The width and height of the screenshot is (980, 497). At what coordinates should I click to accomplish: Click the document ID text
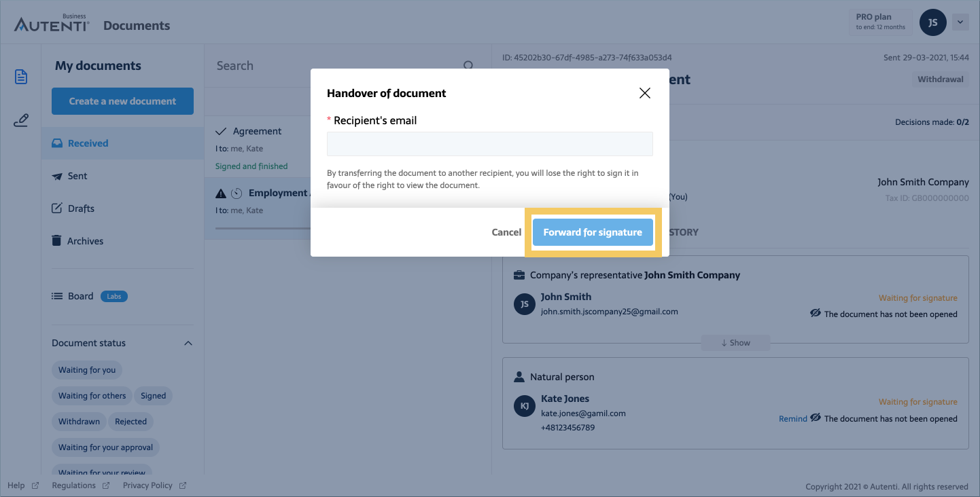pos(587,58)
